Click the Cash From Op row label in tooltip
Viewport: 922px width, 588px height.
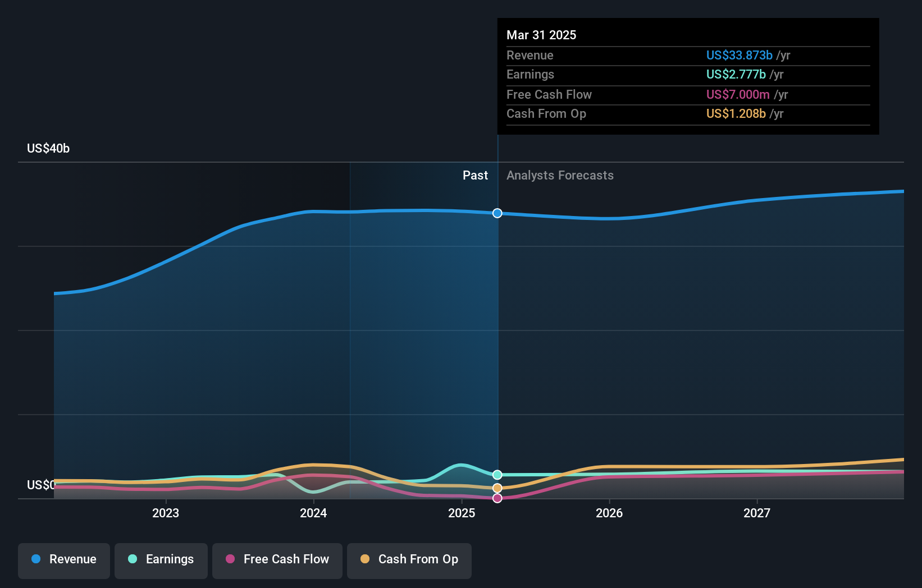pos(546,113)
